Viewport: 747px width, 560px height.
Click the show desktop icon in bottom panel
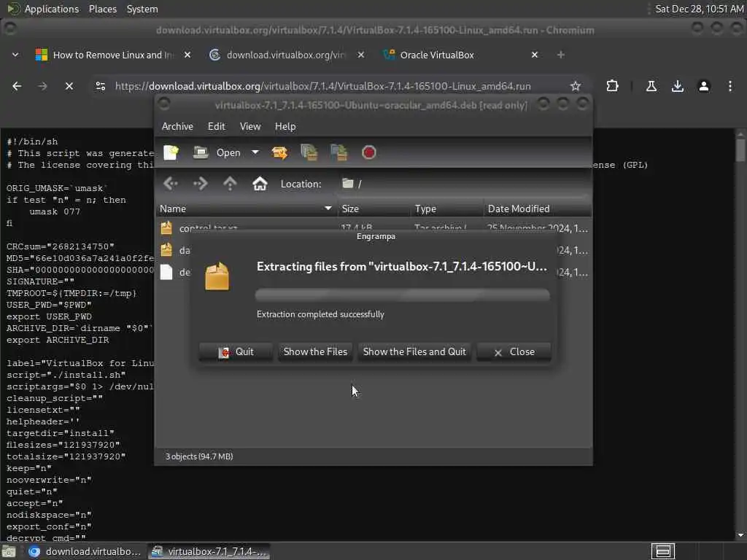(x=9, y=551)
